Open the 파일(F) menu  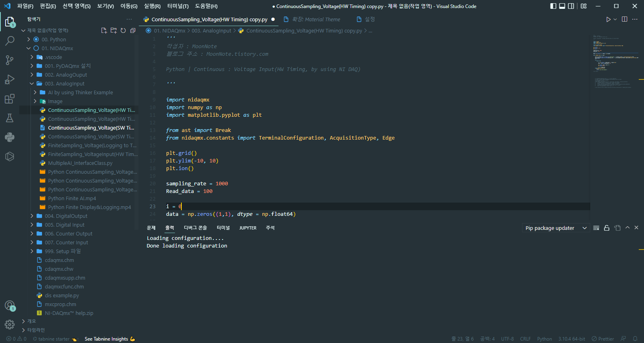pos(25,6)
